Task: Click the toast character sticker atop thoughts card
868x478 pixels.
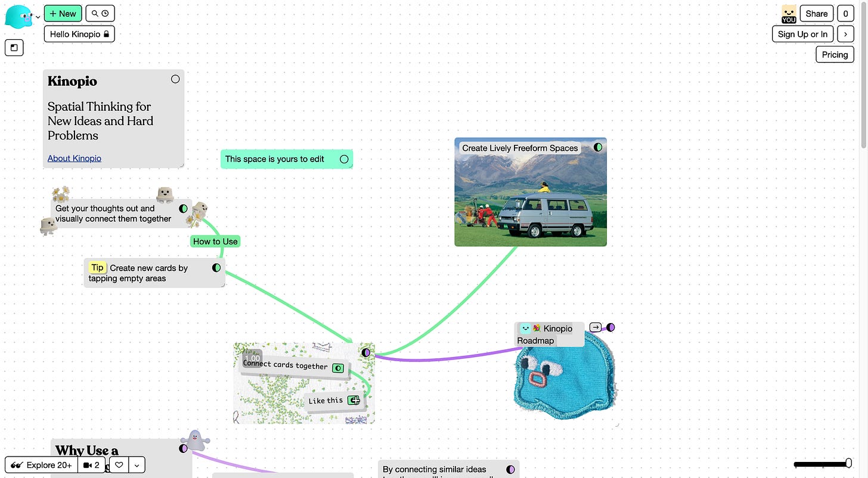Action: click(x=165, y=194)
